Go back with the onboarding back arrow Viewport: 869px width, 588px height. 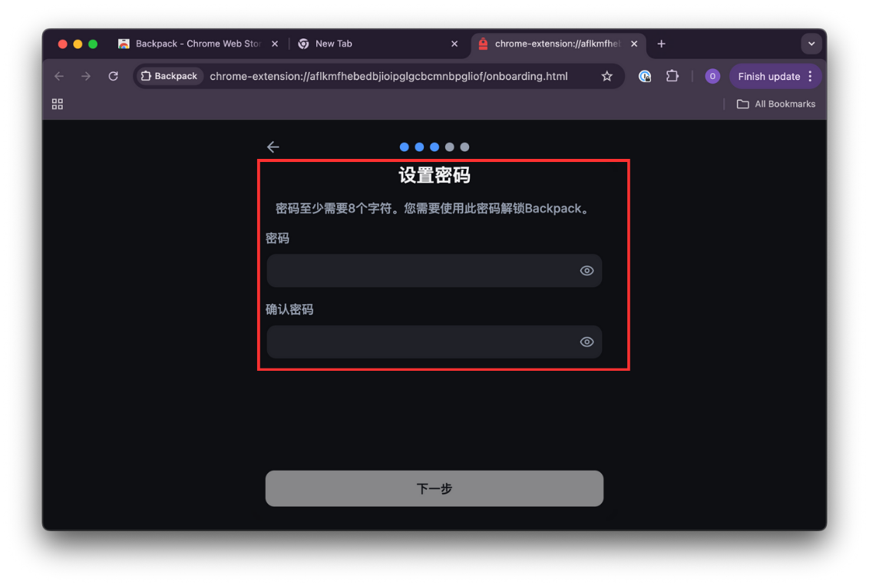pyautogui.click(x=273, y=147)
